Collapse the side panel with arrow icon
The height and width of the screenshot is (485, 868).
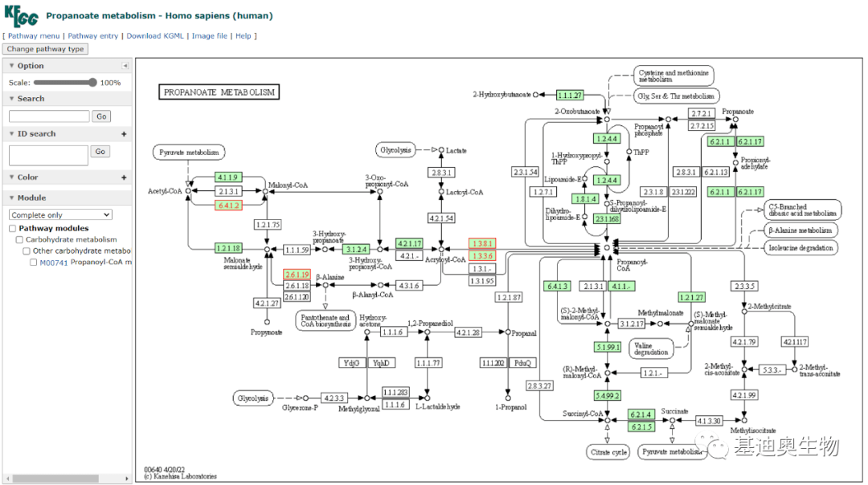coord(125,66)
